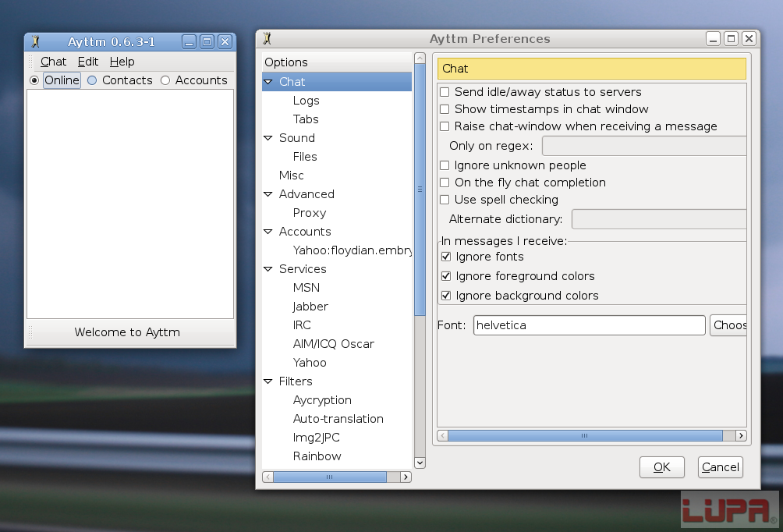Click the Ayttm app icon in Preferences title bar
Image resolution: width=783 pixels, height=532 pixels.
coord(267,38)
